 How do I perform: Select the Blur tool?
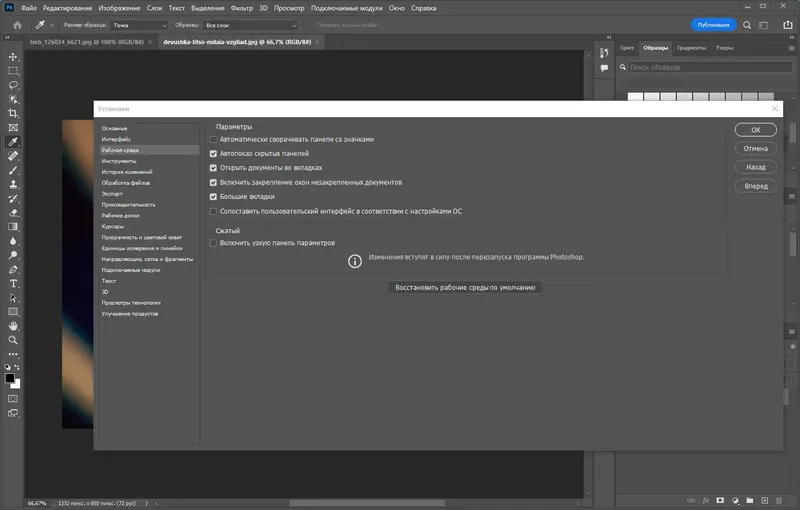point(13,241)
